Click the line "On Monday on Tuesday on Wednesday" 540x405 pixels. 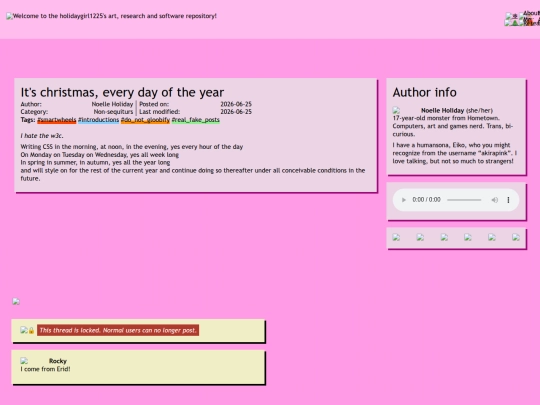(x=100, y=155)
